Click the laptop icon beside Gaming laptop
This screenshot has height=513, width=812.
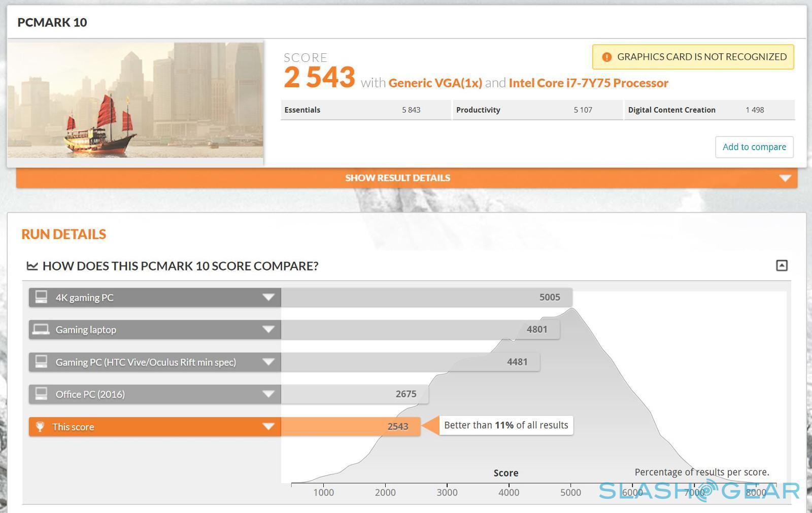(x=41, y=329)
